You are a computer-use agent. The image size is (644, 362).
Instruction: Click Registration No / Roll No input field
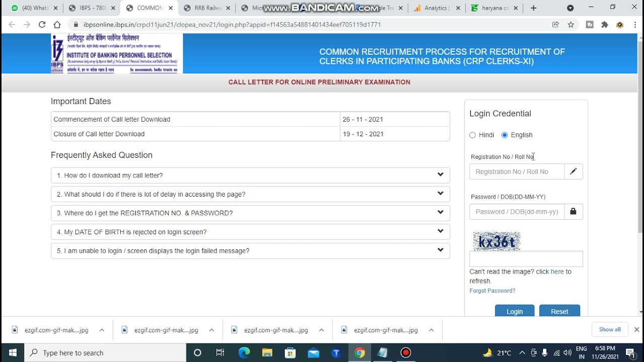point(517,171)
